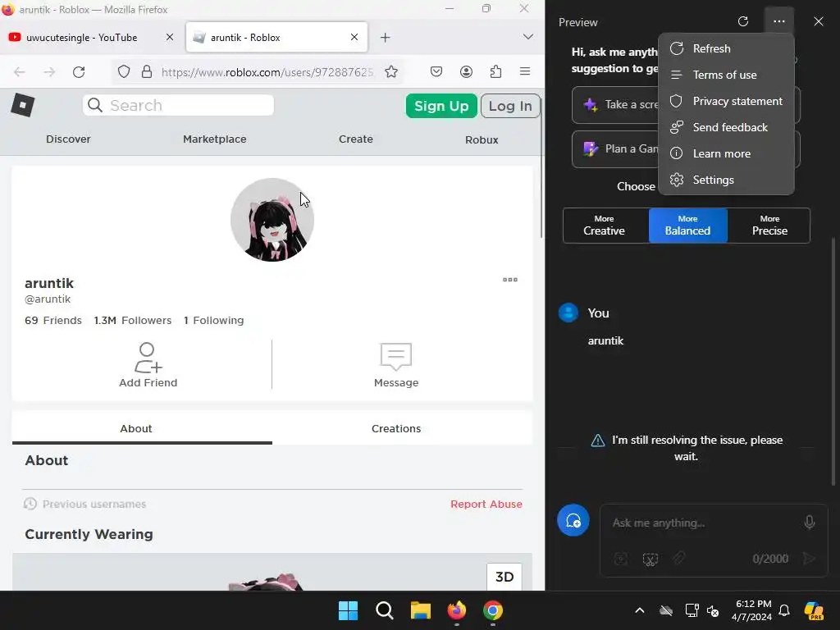This screenshot has height=630, width=840.
Task: Select More Balanced conversation style
Action: coord(688,226)
